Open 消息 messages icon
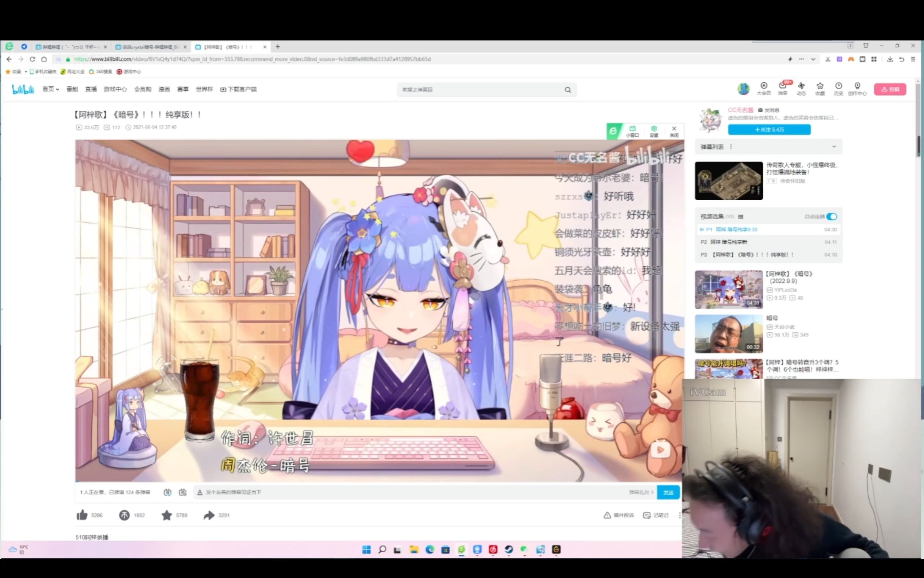Viewport: 924px width, 578px height. [783, 89]
